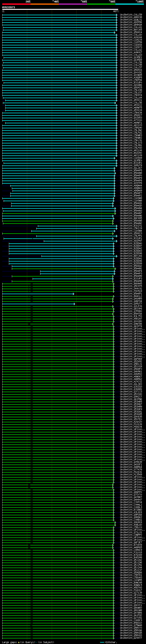Open hit UniRef100_B8YJK5
This screenshot has width=146, height=644.
(131, 30)
